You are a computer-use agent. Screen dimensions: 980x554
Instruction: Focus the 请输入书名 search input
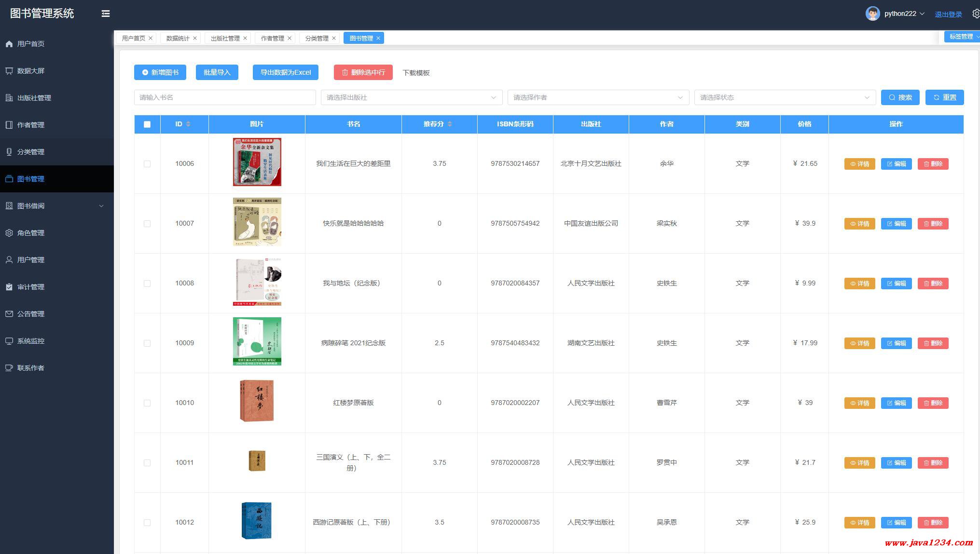point(225,97)
